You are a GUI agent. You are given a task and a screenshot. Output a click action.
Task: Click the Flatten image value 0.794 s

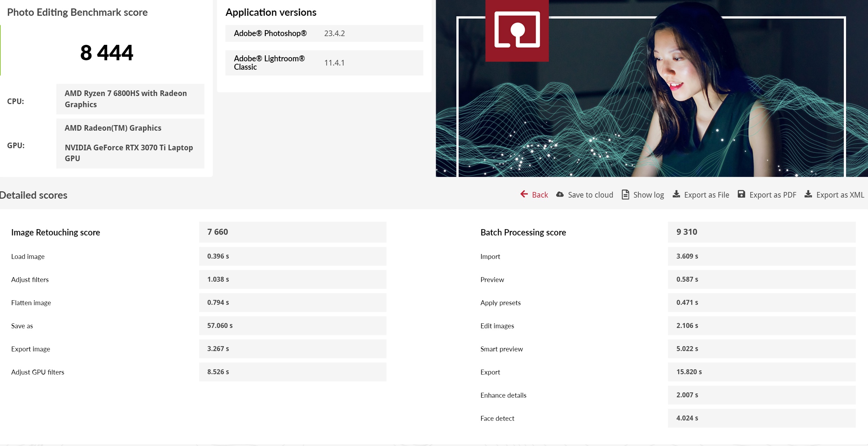tap(293, 302)
